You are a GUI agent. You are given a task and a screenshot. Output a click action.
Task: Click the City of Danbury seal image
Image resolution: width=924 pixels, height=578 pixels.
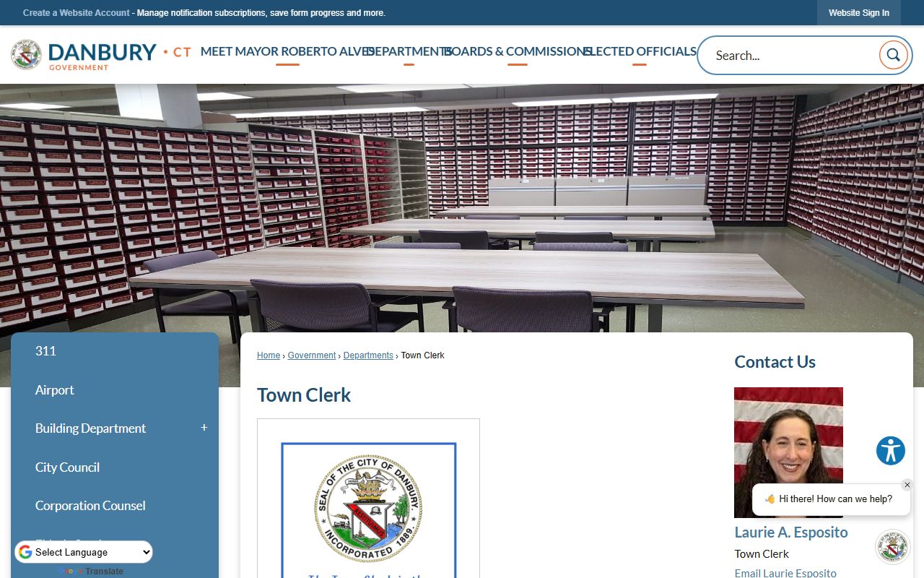pos(368,509)
